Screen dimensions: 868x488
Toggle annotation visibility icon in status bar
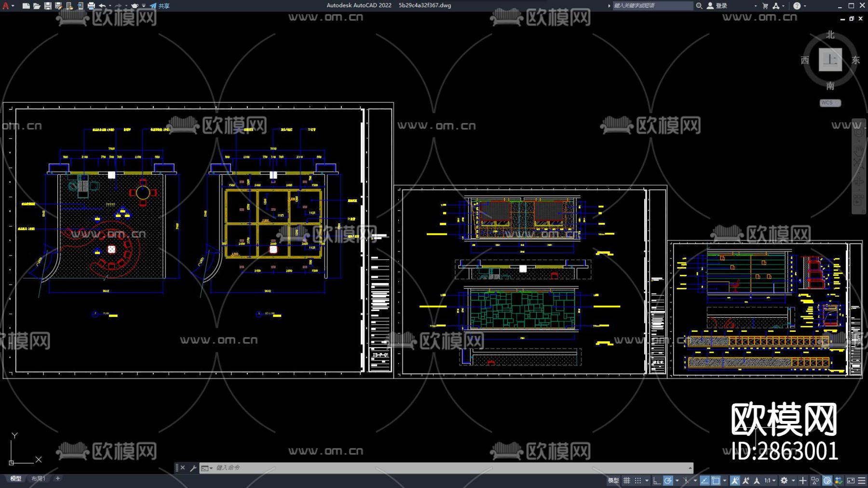click(x=735, y=480)
